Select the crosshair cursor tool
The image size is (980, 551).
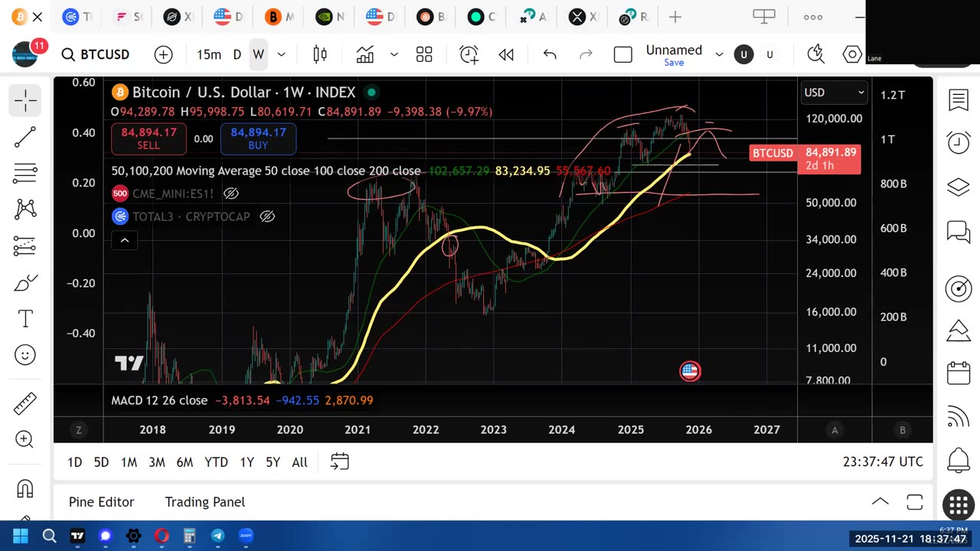tap(24, 100)
